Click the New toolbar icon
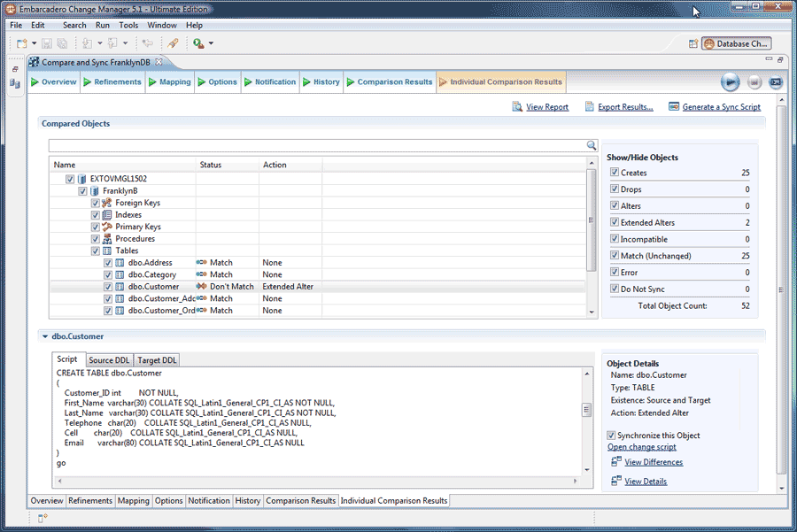The width and height of the screenshot is (797, 532). point(21,43)
